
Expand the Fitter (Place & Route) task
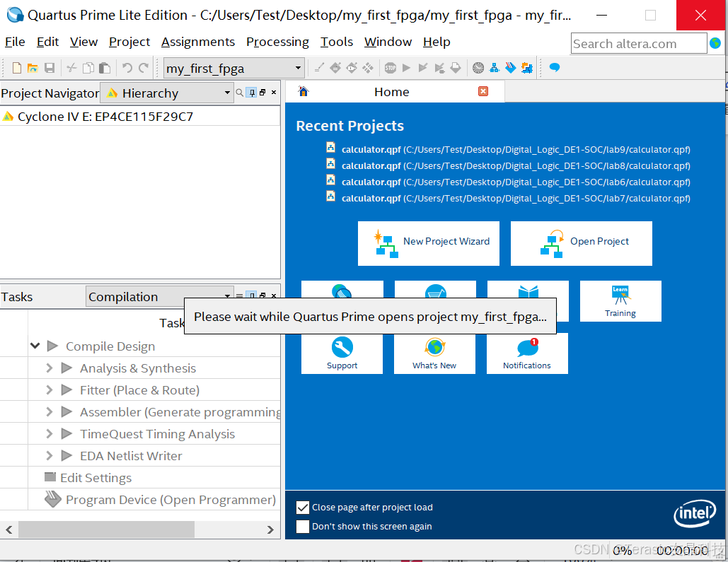tap(50, 390)
